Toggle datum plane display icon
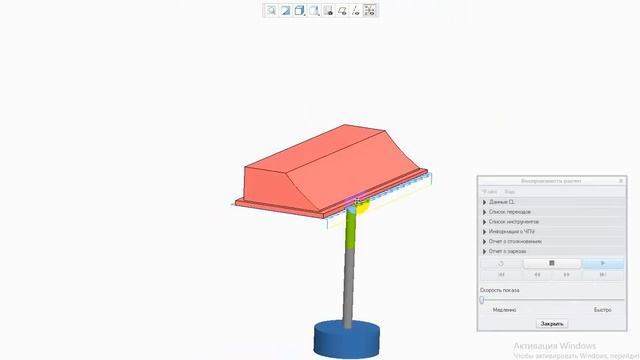Image resolution: width=640 pixels, height=360 pixels. click(x=342, y=11)
